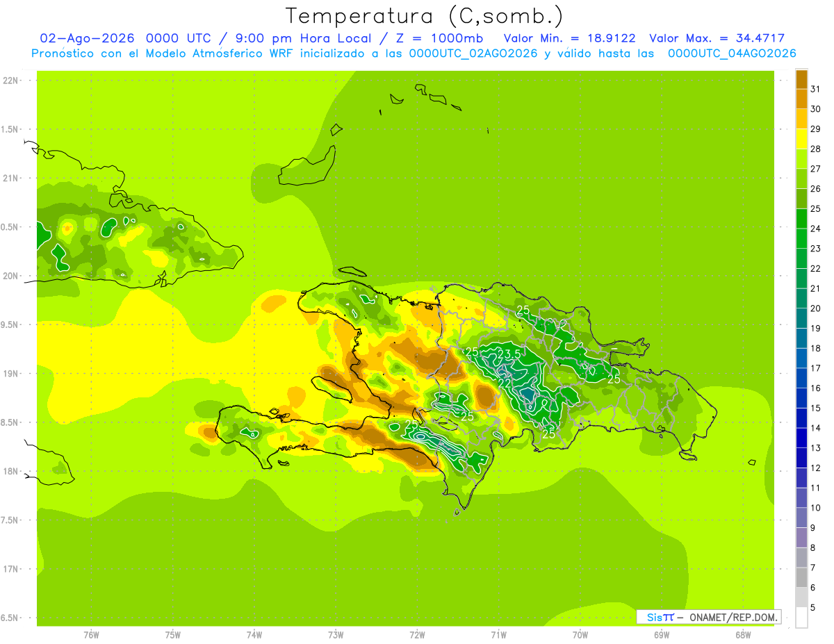Pick the legend swatch between 30 and 31
834x644 pixels.
801,99
